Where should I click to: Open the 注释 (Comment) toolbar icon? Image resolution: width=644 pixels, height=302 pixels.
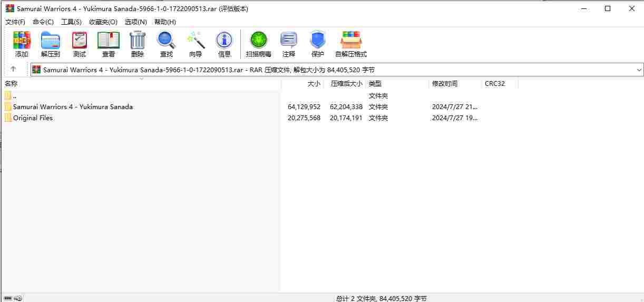pyautogui.click(x=289, y=44)
